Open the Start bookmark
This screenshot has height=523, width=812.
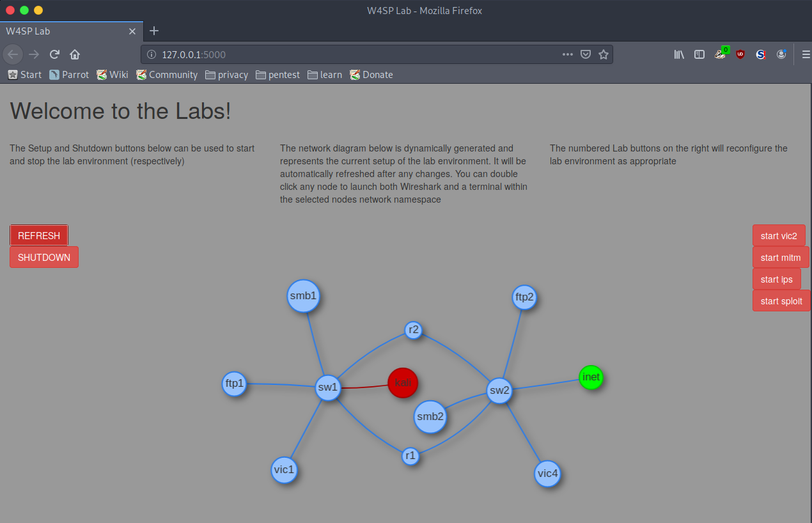click(x=25, y=75)
